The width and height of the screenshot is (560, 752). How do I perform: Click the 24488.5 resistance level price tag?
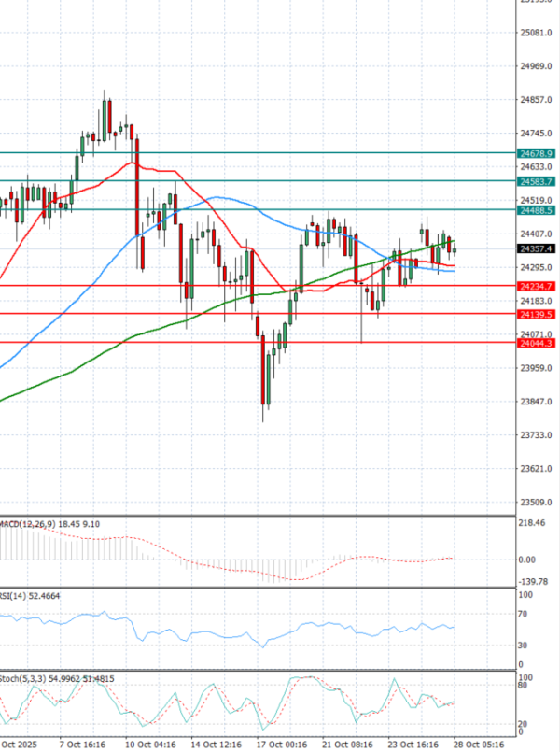pos(537,211)
